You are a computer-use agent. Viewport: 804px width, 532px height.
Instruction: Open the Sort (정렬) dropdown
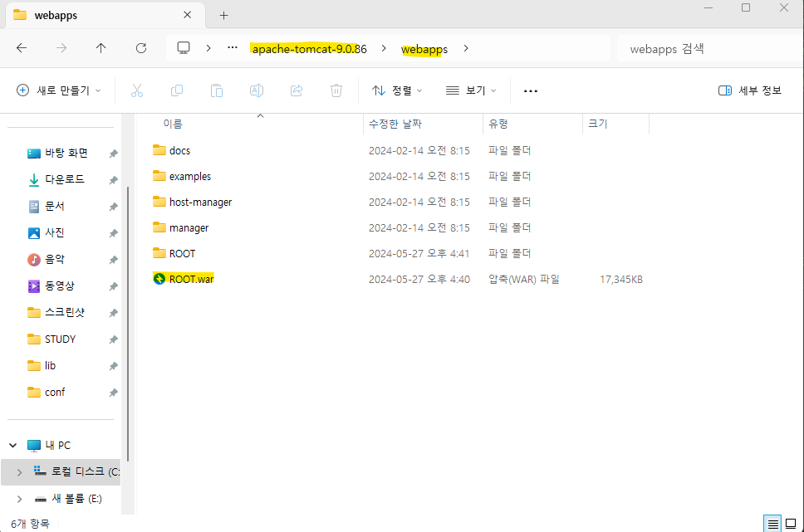point(397,90)
